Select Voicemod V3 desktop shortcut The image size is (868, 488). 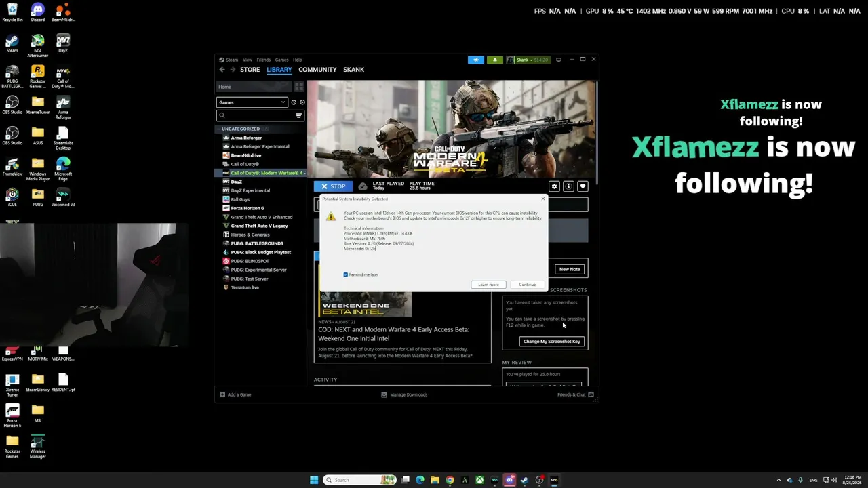63,197
